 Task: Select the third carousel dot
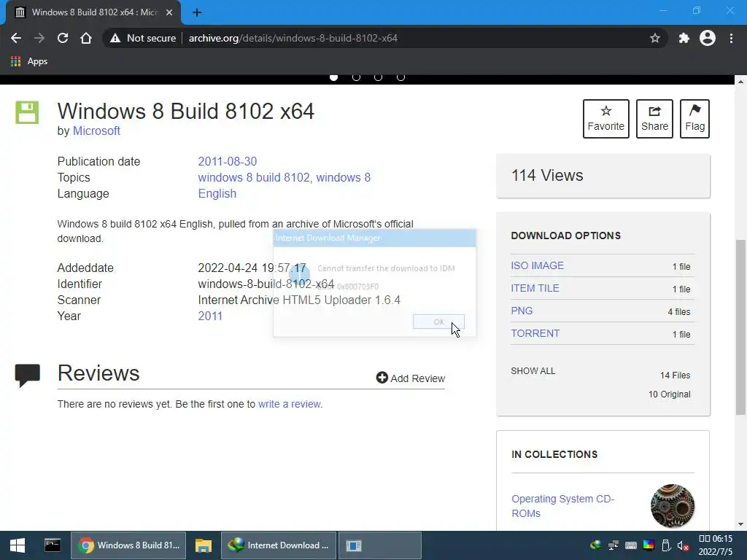click(379, 77)
